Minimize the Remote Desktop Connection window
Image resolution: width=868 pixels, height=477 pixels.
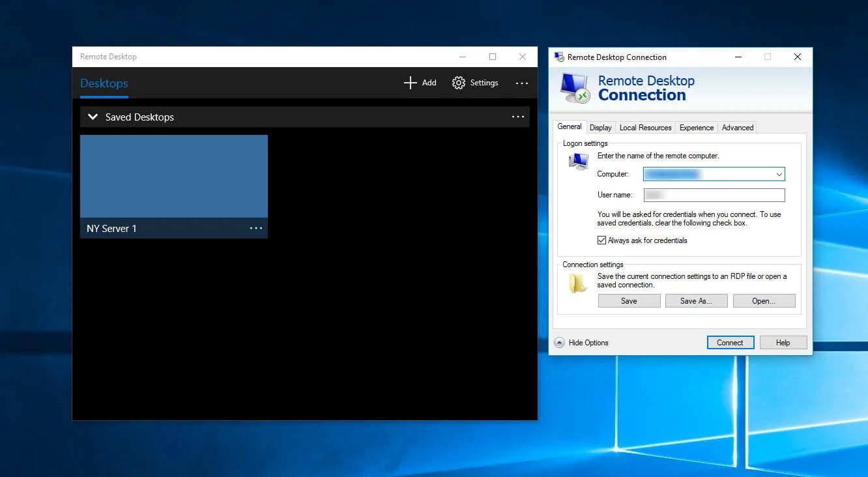click(738, 57)
